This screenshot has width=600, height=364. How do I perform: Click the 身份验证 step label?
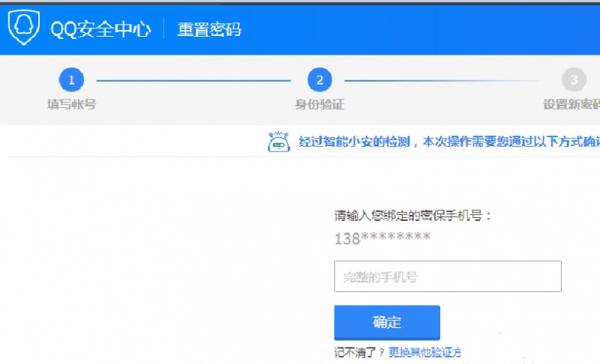(x=319, y=104)
